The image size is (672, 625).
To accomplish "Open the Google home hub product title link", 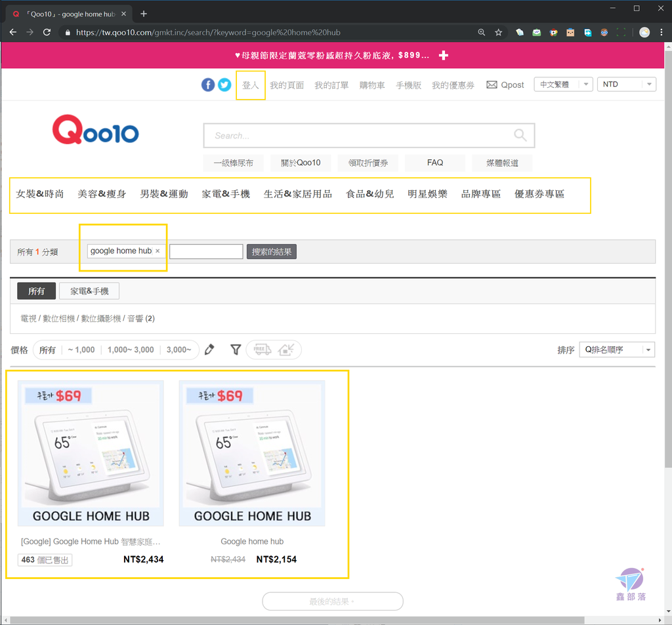I will coord(252,542).
